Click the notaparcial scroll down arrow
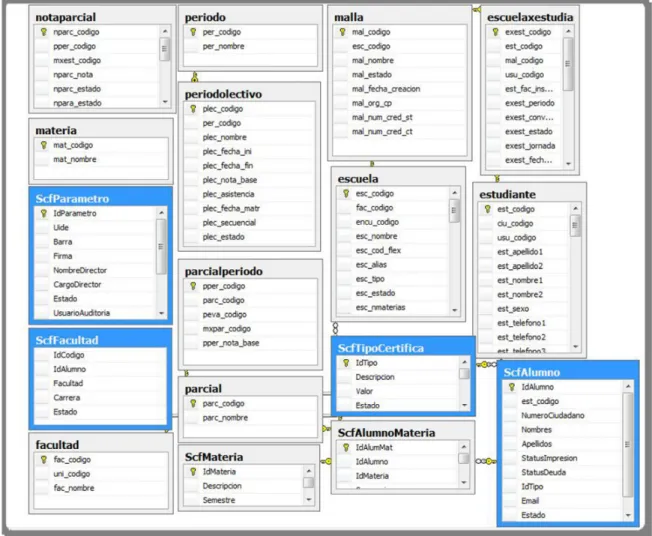Viewport: 652px width, 536px height. (165, 102)
